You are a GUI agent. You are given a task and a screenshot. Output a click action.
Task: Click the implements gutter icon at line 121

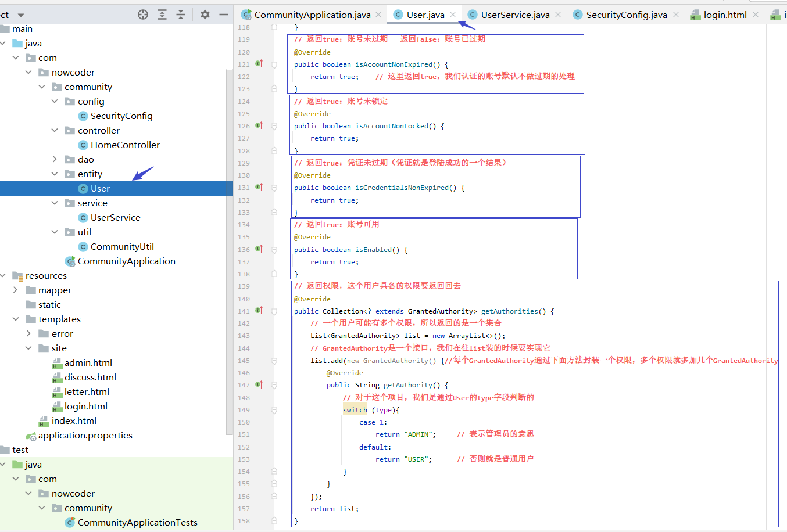(259, 63)
